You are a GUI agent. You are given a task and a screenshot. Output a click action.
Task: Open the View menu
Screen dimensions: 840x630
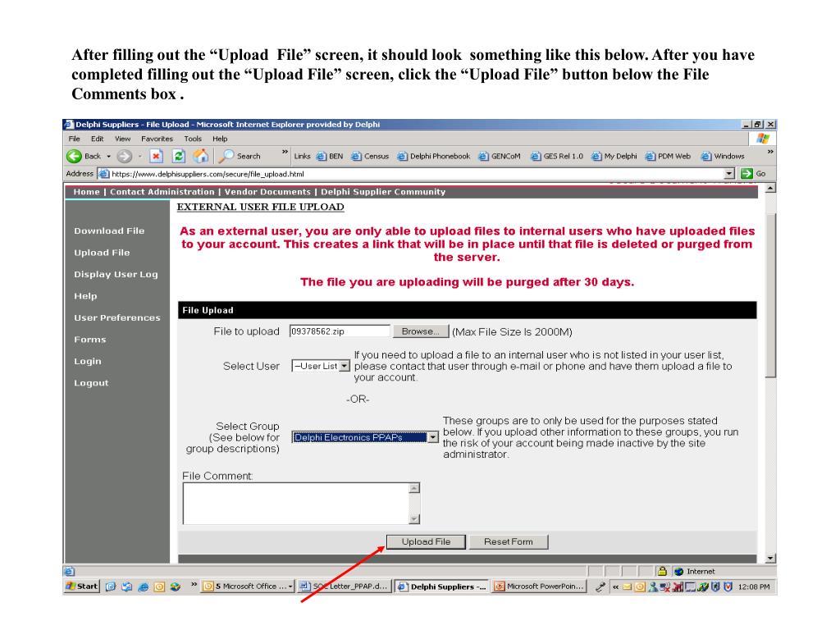point(122,139)
